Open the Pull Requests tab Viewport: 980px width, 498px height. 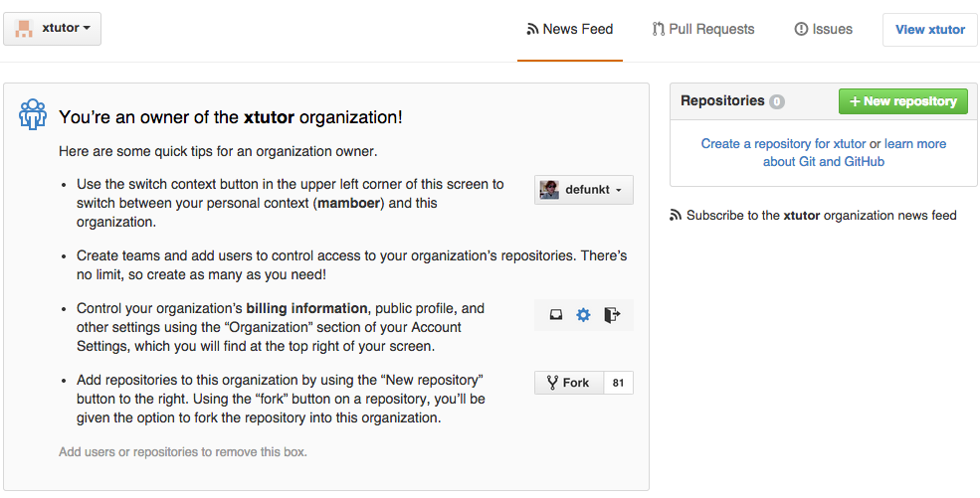tap(703, 30)
